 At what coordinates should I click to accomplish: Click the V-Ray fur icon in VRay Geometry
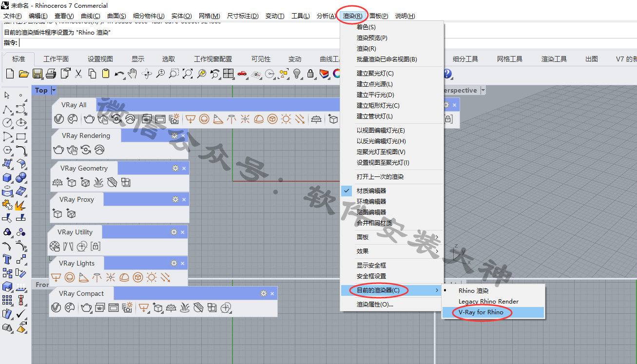click(x=98, y=183)
